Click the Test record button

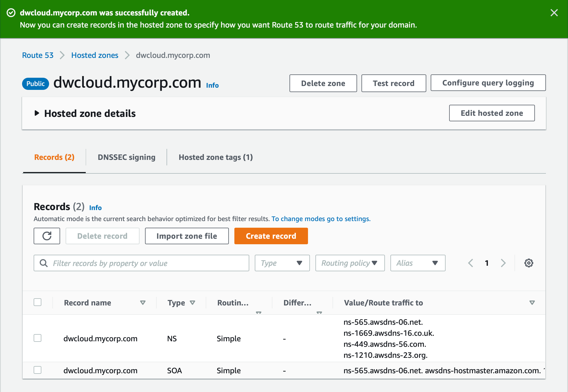coord(394,83)
